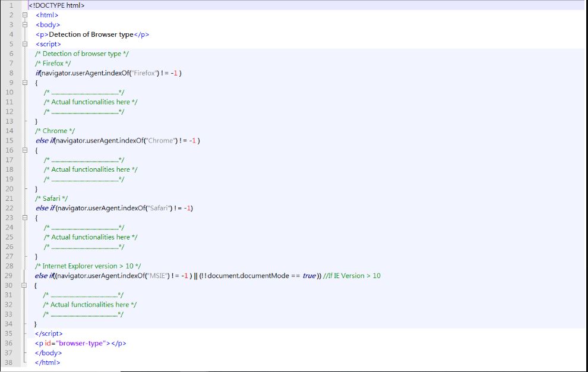The height and width of the screenshot is (372, 588).
Task: Click the "Chrome" string in indexOf call
Action: (x=158, y=141)
